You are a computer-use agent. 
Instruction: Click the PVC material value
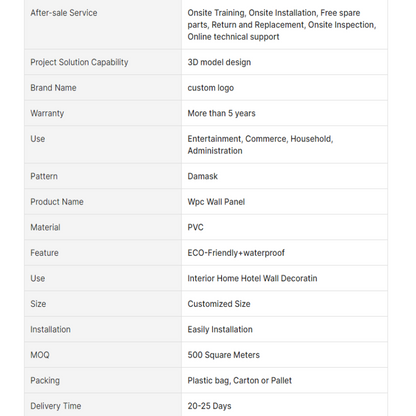195,227
